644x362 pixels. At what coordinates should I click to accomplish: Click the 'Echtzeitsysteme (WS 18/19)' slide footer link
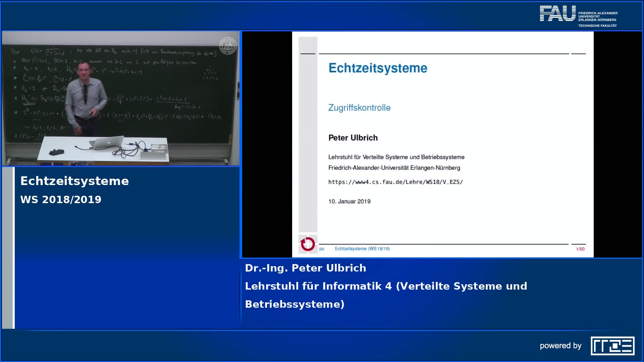[362, 249]
